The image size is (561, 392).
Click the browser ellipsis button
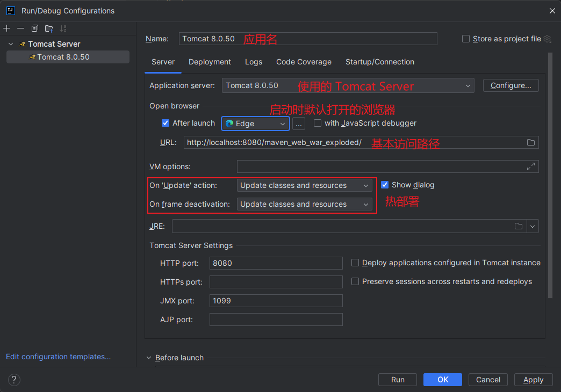(x=298, y=124)
